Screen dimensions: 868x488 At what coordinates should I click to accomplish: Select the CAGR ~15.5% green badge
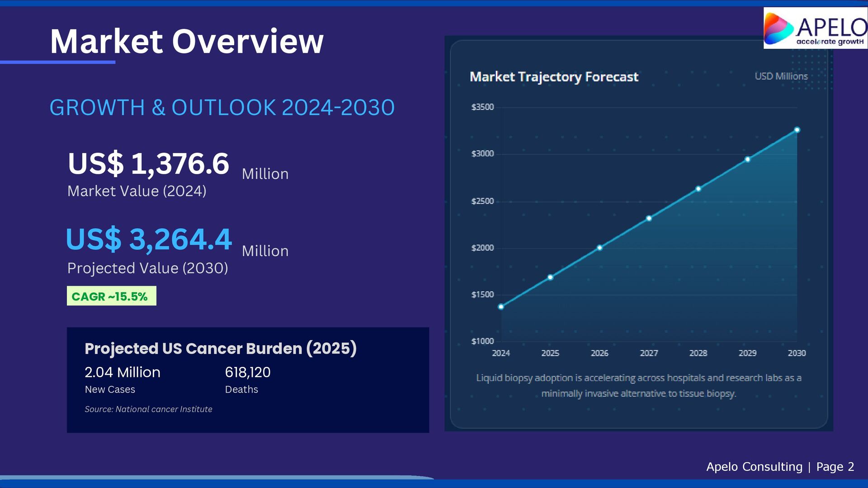(x=111, y=296)
